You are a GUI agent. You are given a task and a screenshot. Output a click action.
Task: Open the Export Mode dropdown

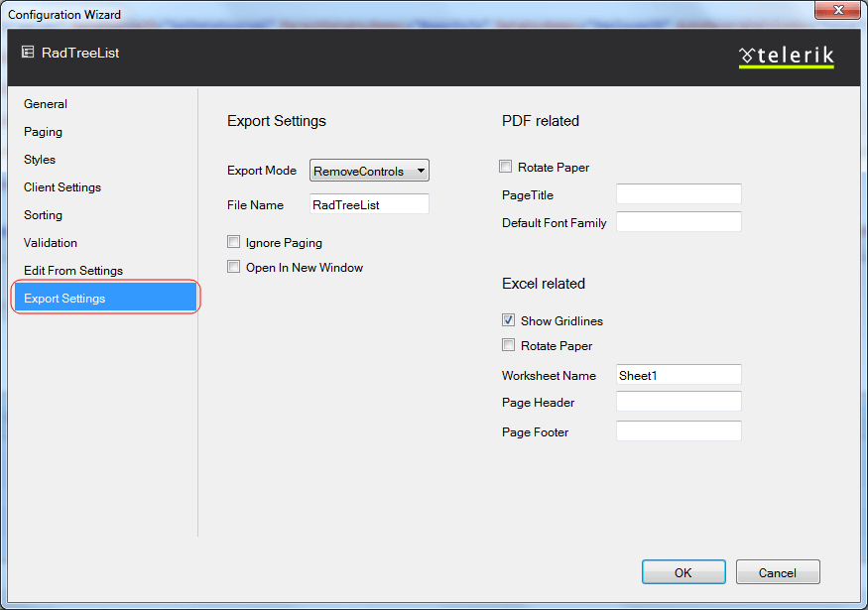[x=369, y=171]
